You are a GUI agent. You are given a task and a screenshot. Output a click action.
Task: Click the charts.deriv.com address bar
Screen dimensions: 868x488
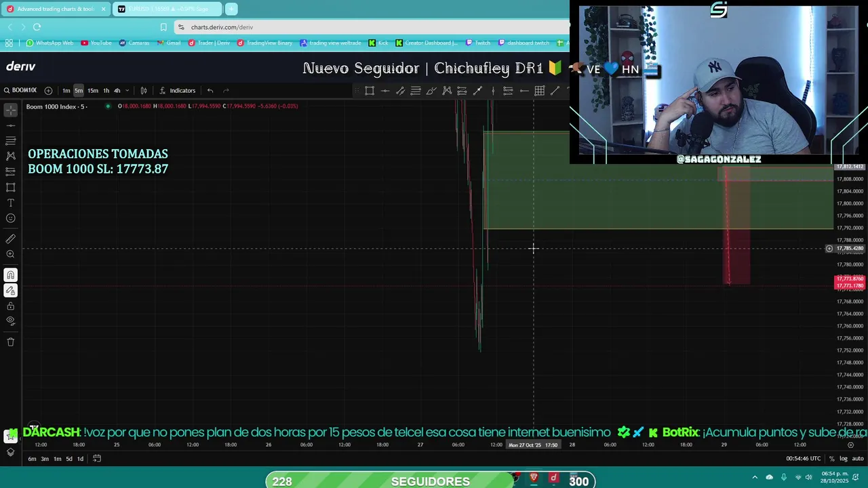click(373, 27)
